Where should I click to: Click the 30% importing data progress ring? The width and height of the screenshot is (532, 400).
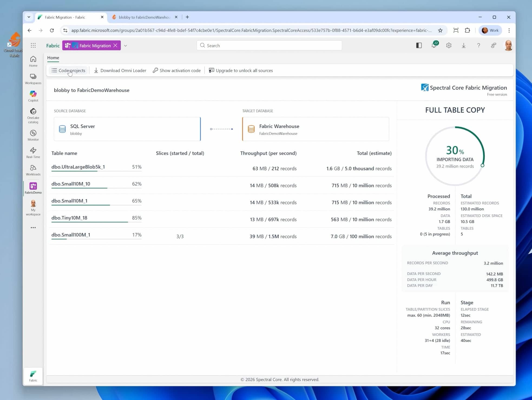tap(455, 156)
